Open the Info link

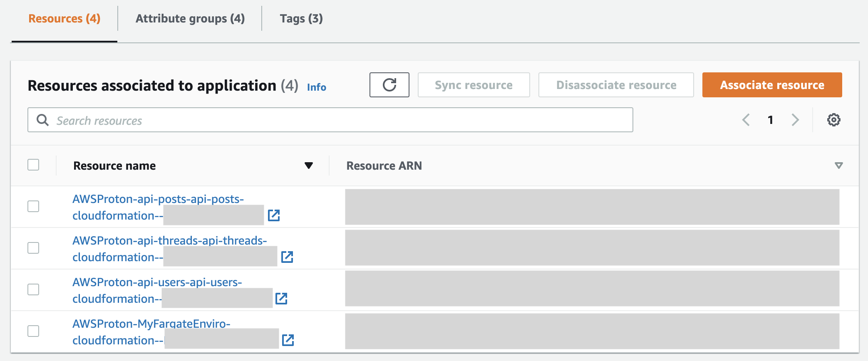[317, 87]
